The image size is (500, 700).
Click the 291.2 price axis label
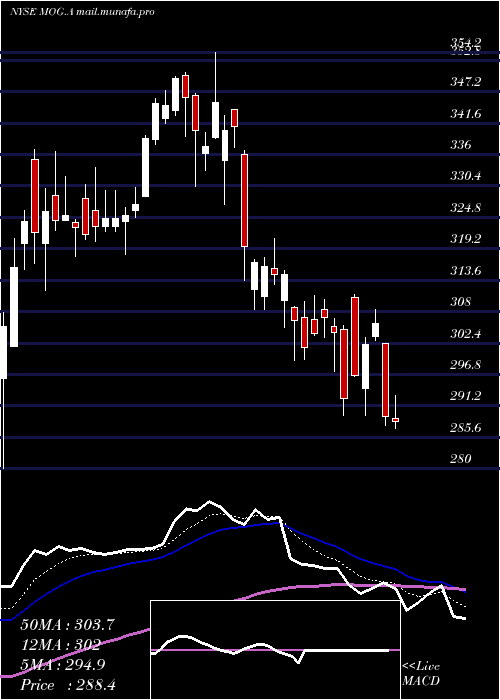click(x=466, y=396)
